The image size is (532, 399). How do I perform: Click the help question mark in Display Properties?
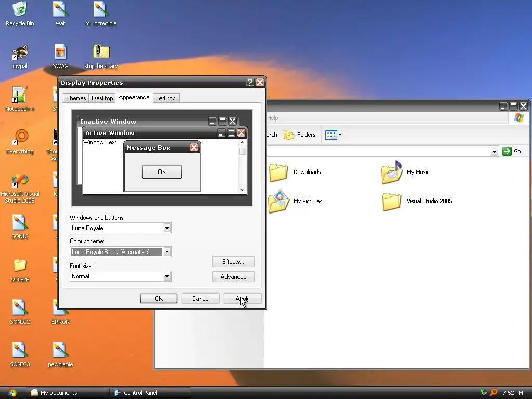click(250, 83)
